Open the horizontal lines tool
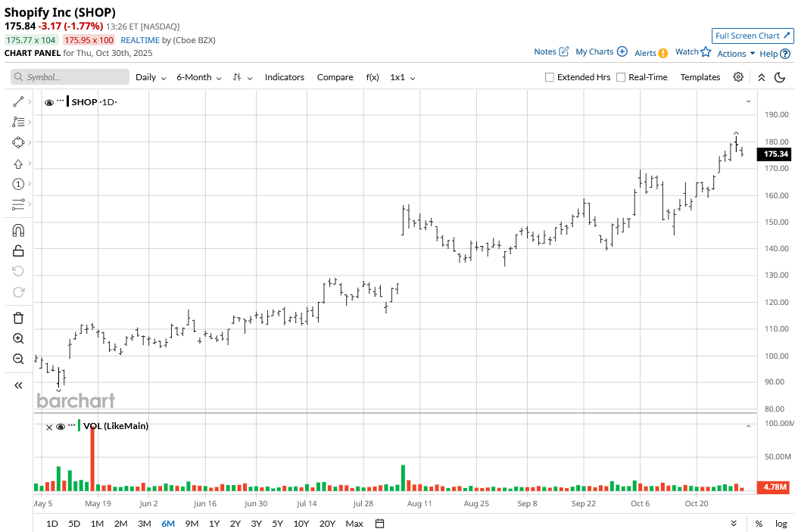Viewport: 795px width, 532px height. (18, 204)
